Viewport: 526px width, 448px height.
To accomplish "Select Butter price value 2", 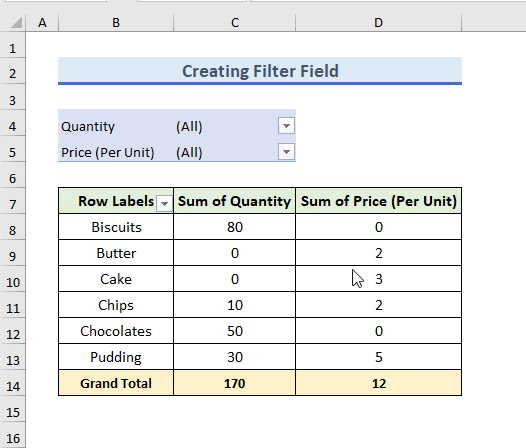I will click(x=378, y=253).
